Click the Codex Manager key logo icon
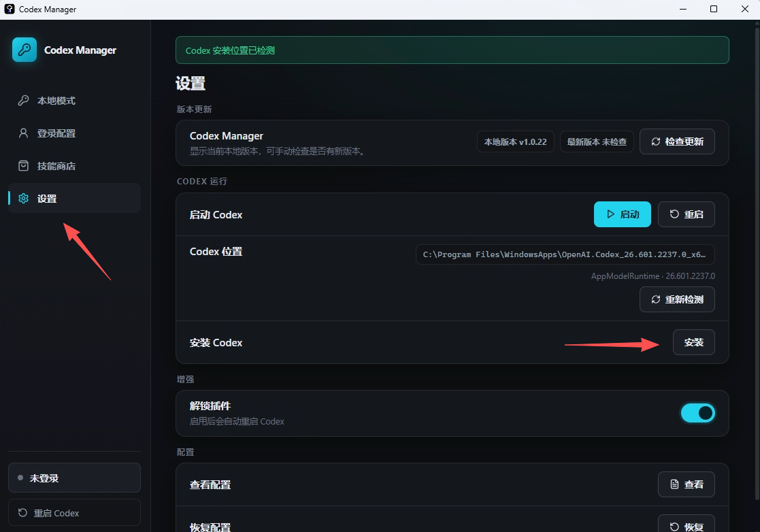 tap(24, 50)
